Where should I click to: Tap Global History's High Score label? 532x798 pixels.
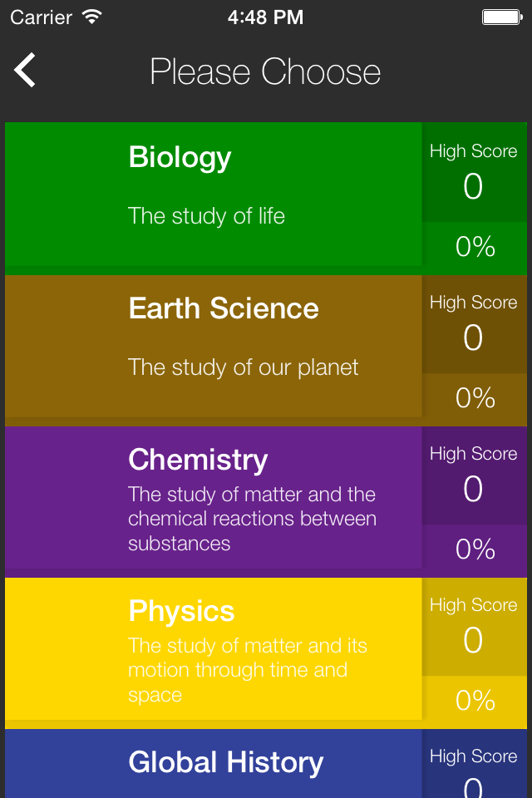coord(474,756)
